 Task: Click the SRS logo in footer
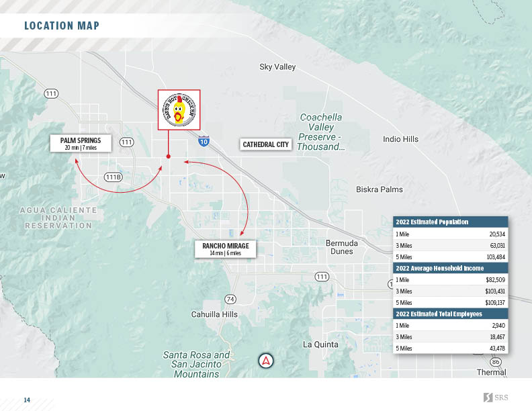[x=496, y=398]
